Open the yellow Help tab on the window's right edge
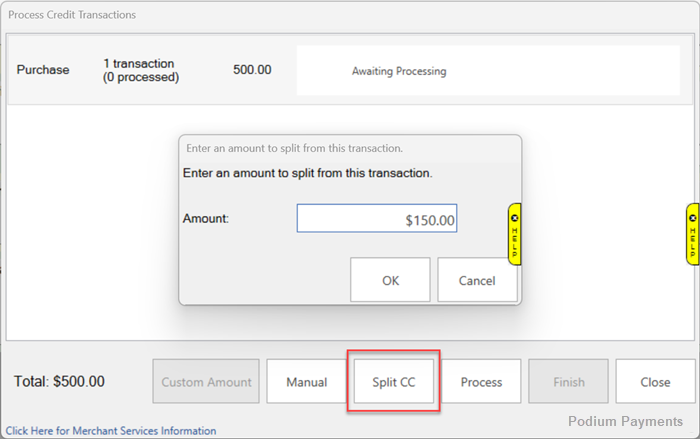Screen dimensions: 700x439 click(692, 238)
